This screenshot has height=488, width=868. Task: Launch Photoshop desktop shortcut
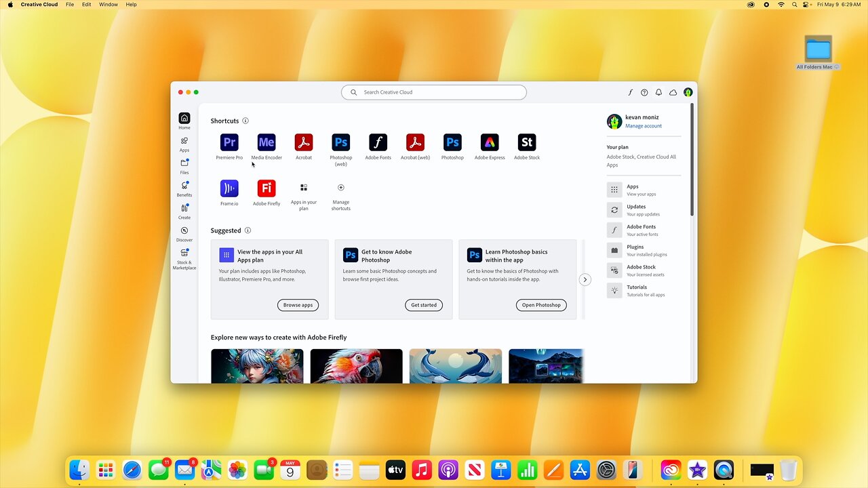click(x=452, y=142)
